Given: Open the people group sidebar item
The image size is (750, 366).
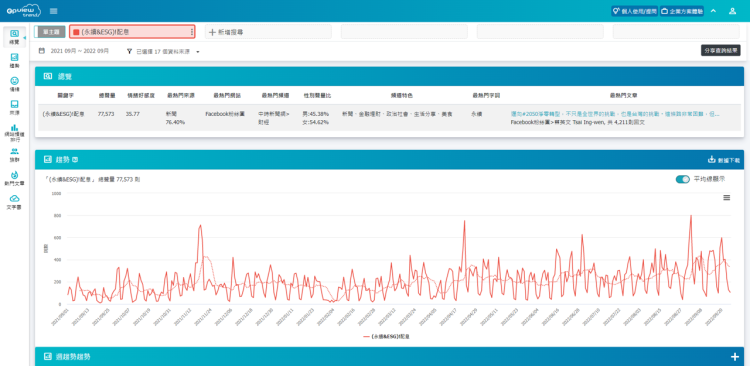Looking at the screenshot, I should click(x=14, y=155).
